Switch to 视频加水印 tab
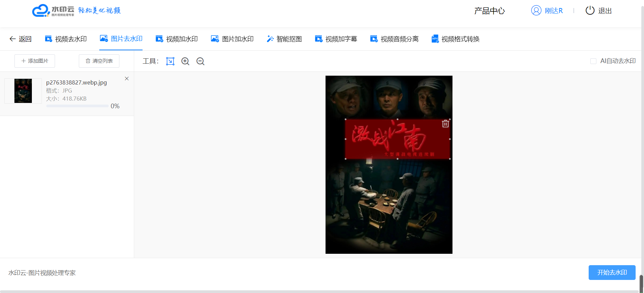 [177, 39]
